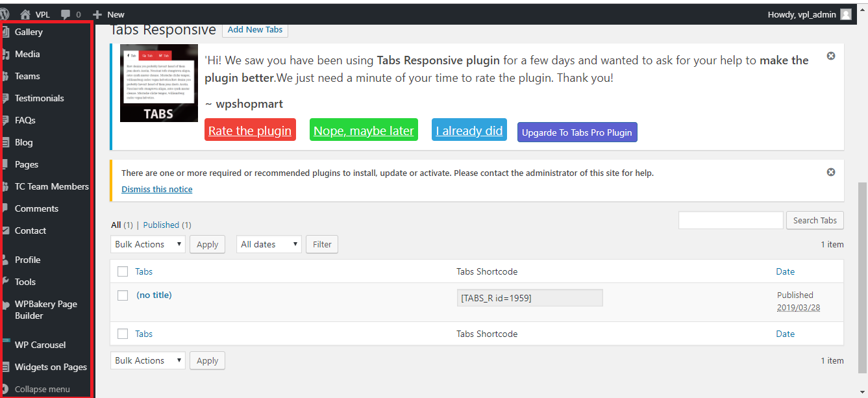This screenshot has width=868, height=398.
Task: Click the Search Tabs button
Action: [815, 220]
